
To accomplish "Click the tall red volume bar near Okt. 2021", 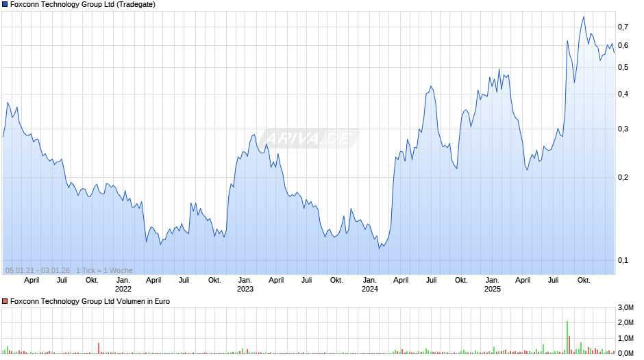I will [x=99, y=348].
